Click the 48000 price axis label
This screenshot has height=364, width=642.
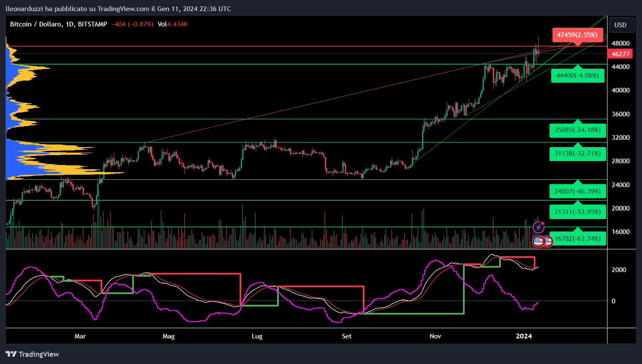pos(621,43)
